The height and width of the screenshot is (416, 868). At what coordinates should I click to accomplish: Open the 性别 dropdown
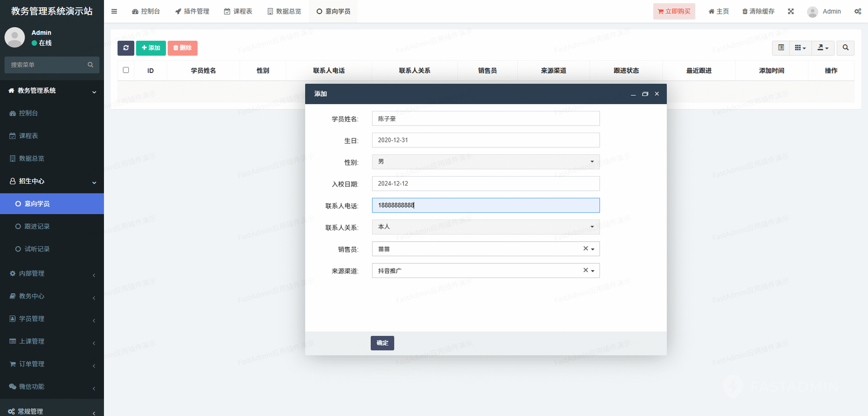coord(485,162)
